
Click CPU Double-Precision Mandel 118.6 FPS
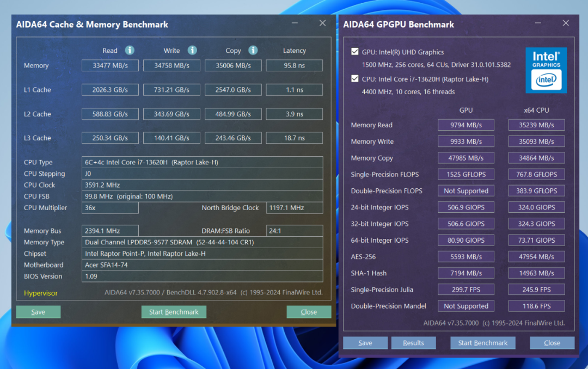point(537,306)
